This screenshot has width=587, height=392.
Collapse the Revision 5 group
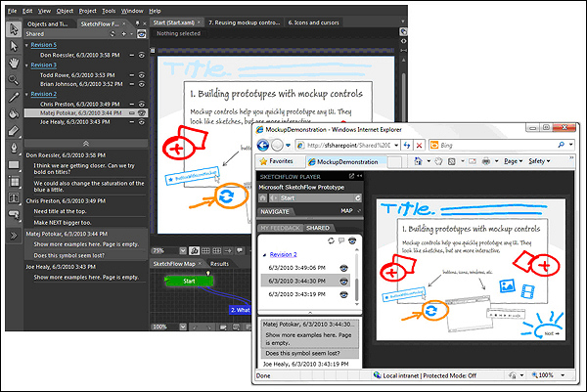[27, 45]
